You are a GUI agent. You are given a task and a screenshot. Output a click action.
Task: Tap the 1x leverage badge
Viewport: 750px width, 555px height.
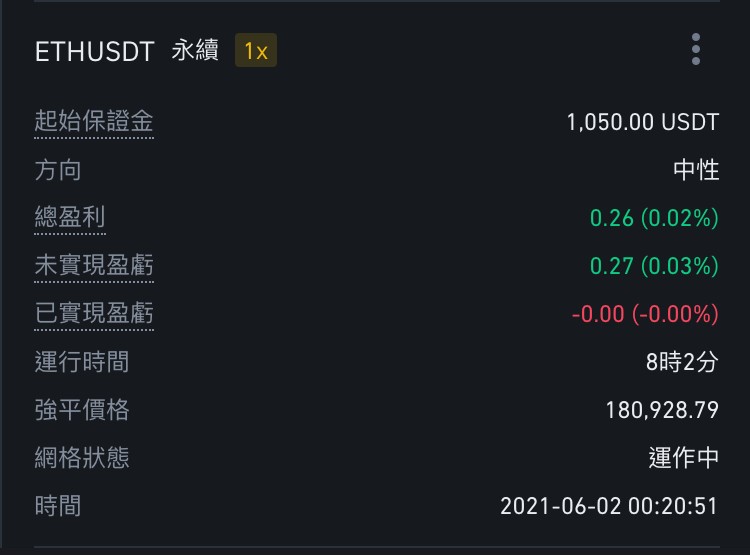pos(256,50)
